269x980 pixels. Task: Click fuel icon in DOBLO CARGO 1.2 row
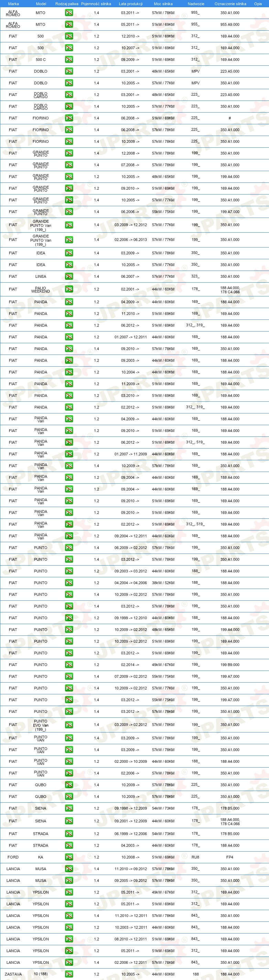(x=69, y=95)
